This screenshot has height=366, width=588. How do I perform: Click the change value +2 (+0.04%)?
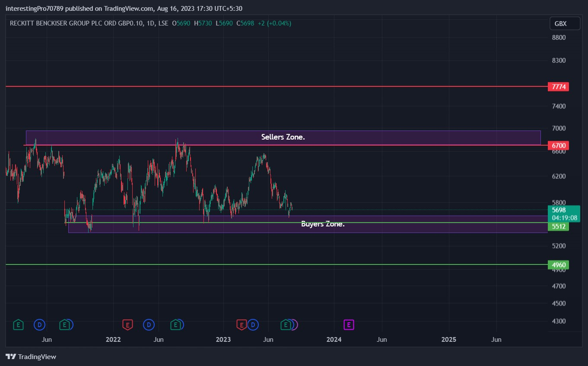pyautogui.click(x=274, y=23)
